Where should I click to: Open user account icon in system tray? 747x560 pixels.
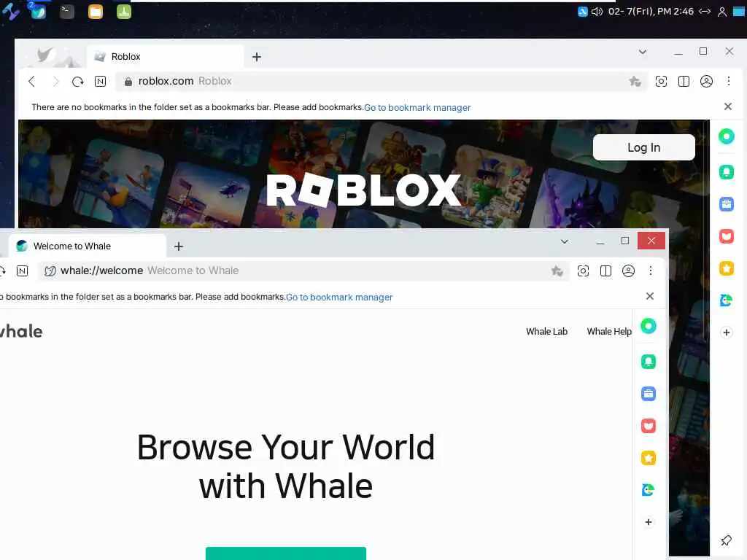tap(722, 12)
